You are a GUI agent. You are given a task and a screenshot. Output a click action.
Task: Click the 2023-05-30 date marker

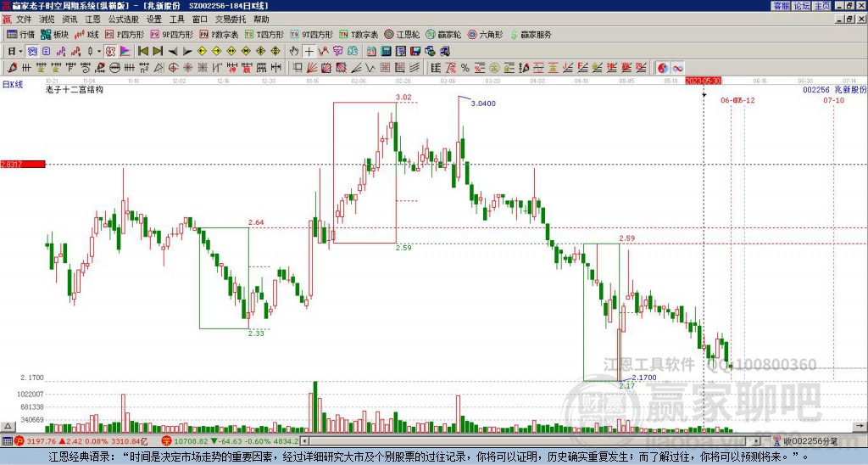coord(703,81)
